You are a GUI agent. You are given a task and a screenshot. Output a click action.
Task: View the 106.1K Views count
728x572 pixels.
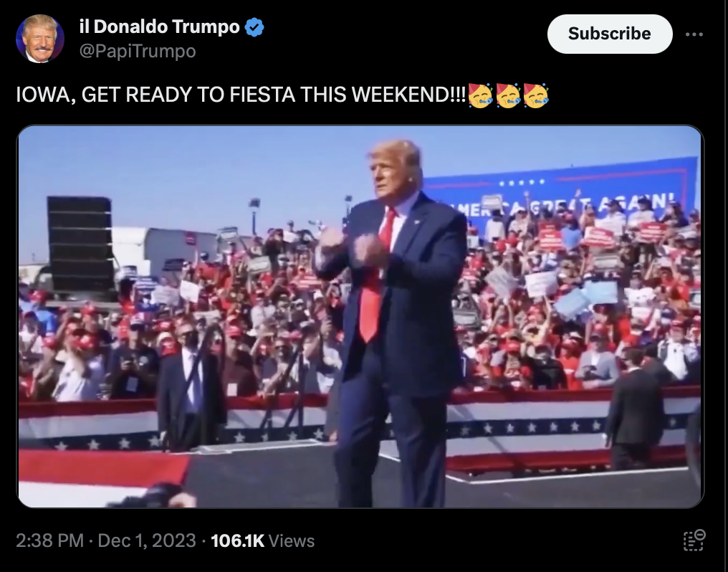[x=263, y=540]
